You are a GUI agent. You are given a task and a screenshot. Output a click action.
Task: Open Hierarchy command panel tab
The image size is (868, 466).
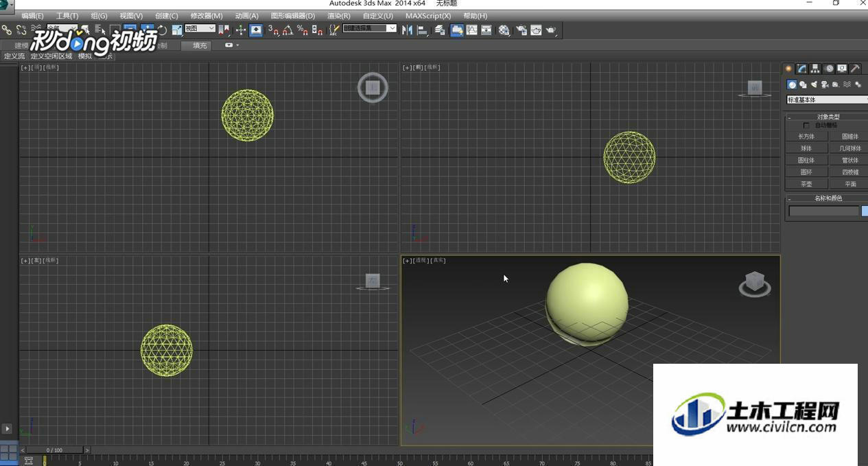(815, 69)
